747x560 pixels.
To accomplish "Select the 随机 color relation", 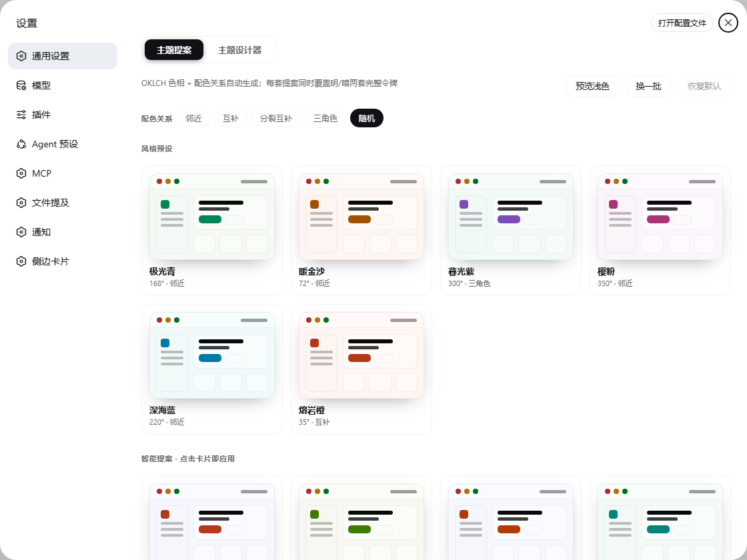I will (x=367, y=118).
